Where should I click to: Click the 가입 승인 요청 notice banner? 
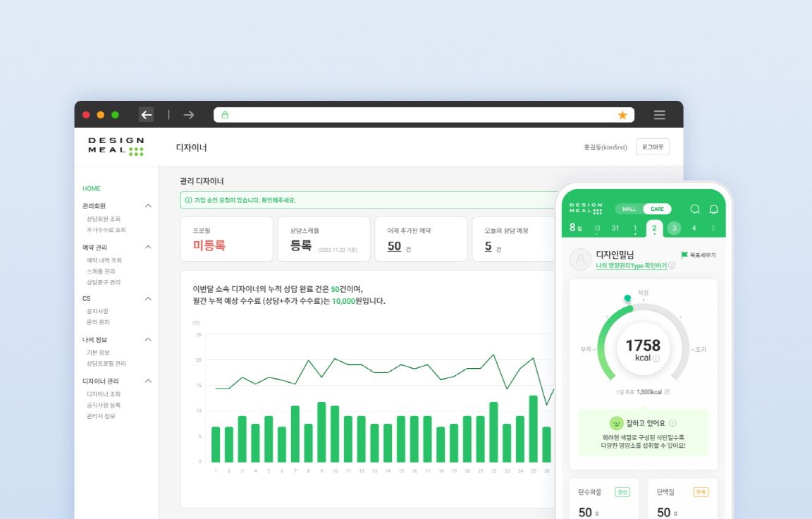(x=369, y=200)
